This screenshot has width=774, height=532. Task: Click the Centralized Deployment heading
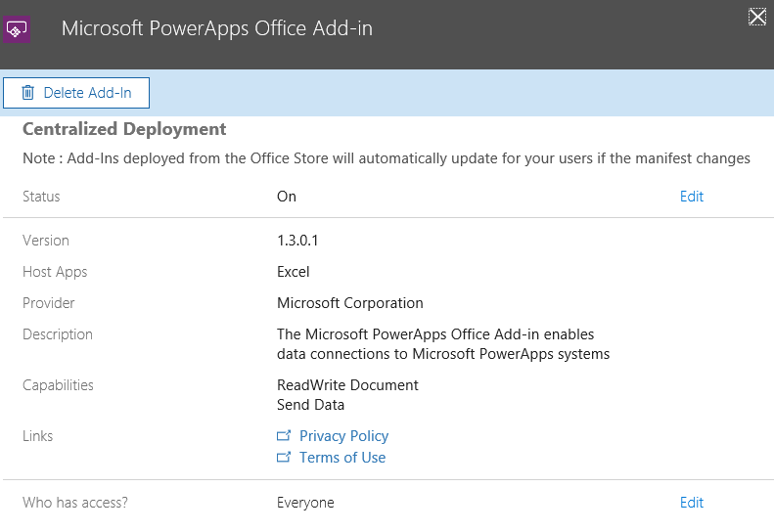point(124,129)
